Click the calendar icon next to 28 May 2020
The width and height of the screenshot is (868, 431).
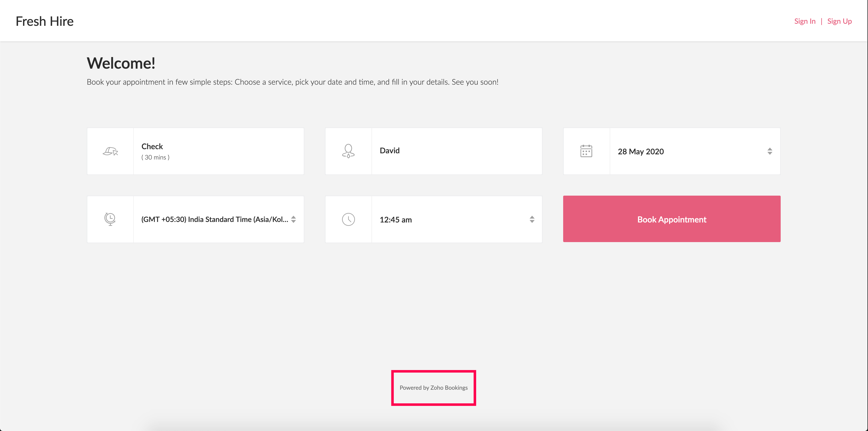tap(586, 151)
